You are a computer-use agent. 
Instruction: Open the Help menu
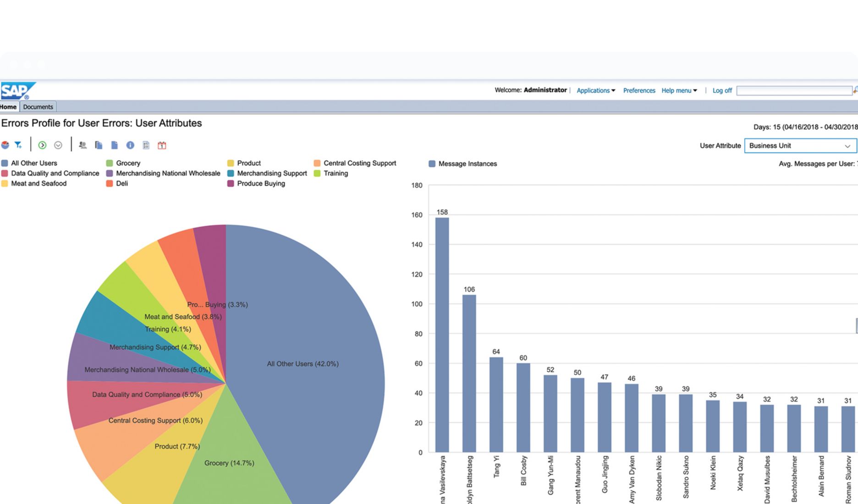678,90
